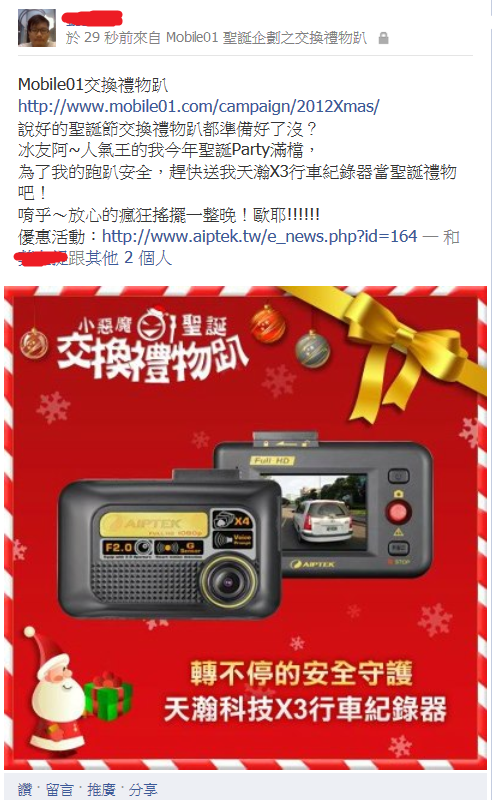Click 推廣 to promote the post
Image resolution: width=492 pixels, height=800 pixels.
click(x=101, y=789)
